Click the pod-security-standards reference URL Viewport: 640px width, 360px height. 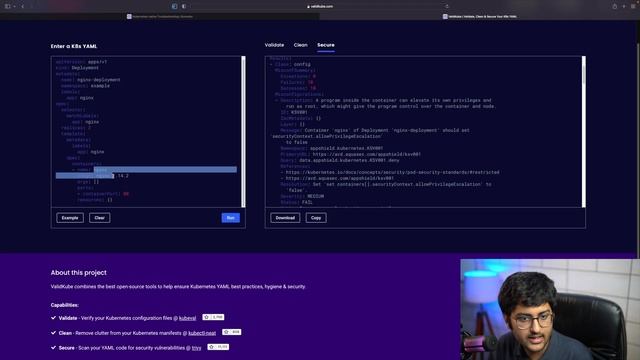392,173
